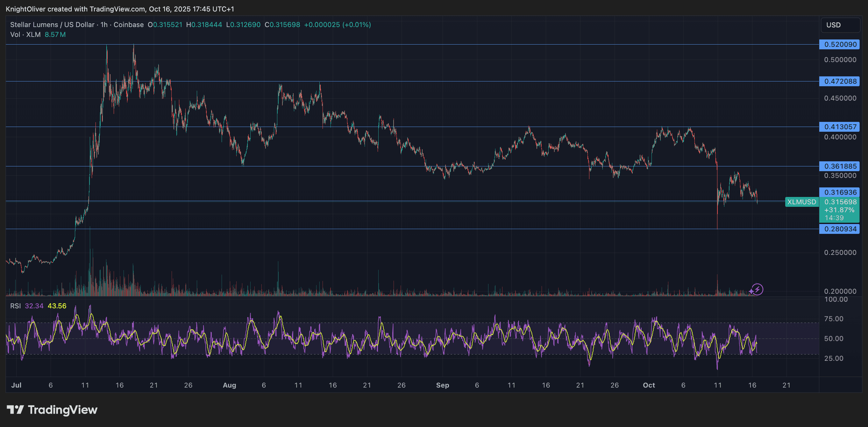
Task: Toggle the Vol · XLM volume indicator legend
Action: pos(25,34)
